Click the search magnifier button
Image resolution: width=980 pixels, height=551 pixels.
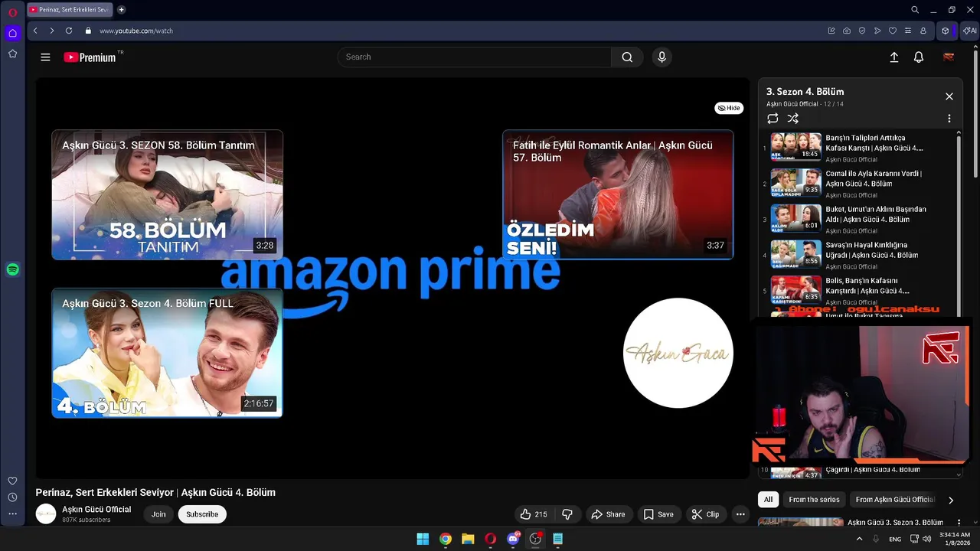click(x=627, y=57)
